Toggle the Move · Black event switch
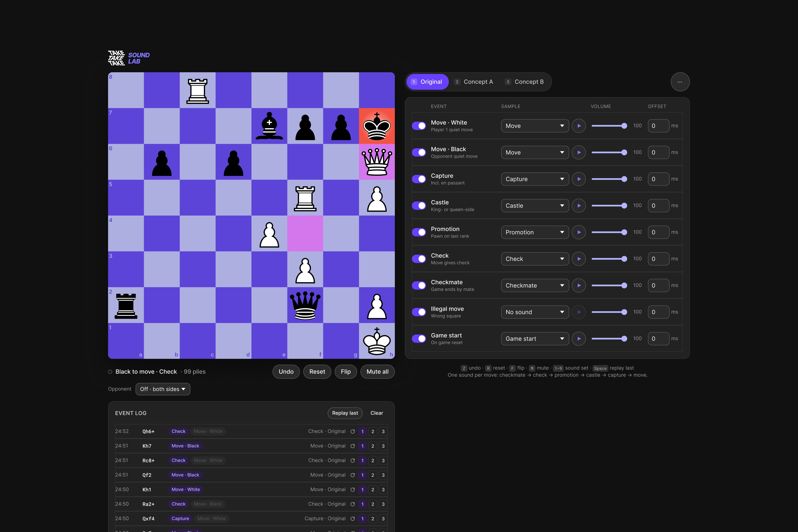 (x=419, y=152)
